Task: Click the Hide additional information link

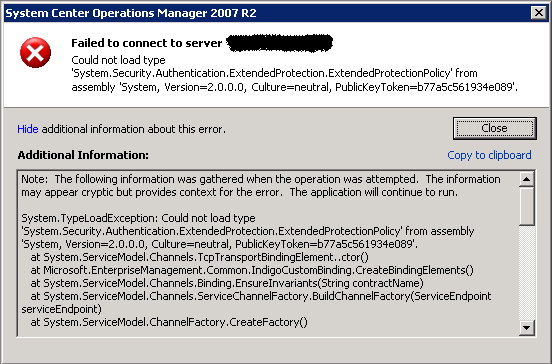Action: pos(28,129)
